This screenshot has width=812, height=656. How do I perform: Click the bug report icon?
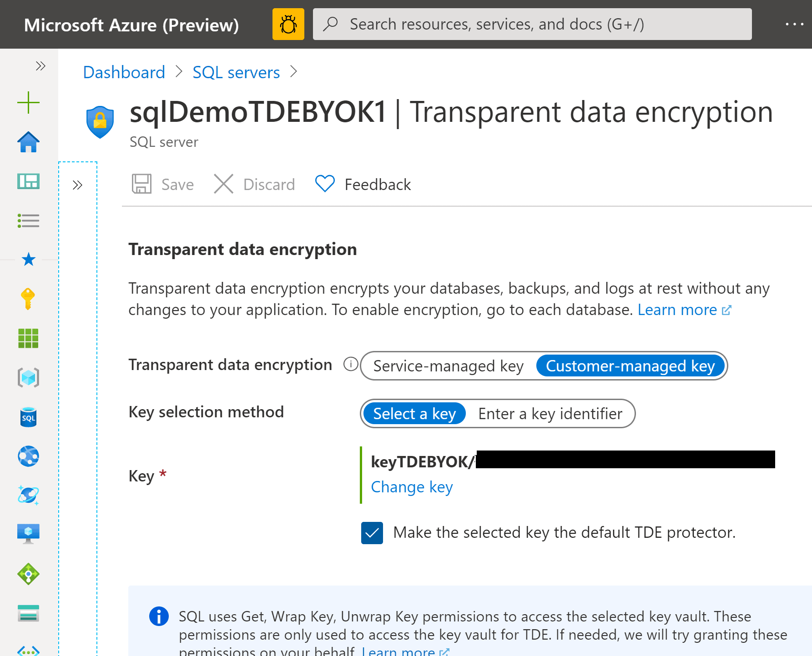(288, 24)
